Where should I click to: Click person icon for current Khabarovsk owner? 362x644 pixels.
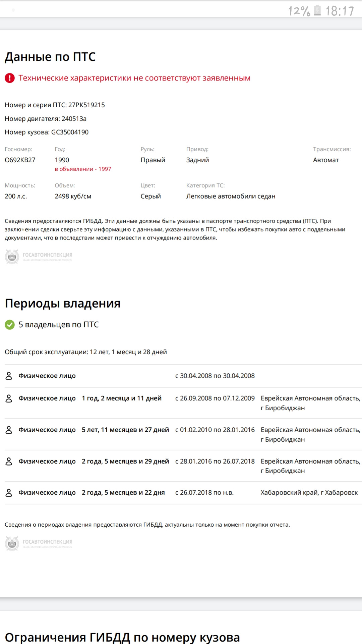[9, 493]
